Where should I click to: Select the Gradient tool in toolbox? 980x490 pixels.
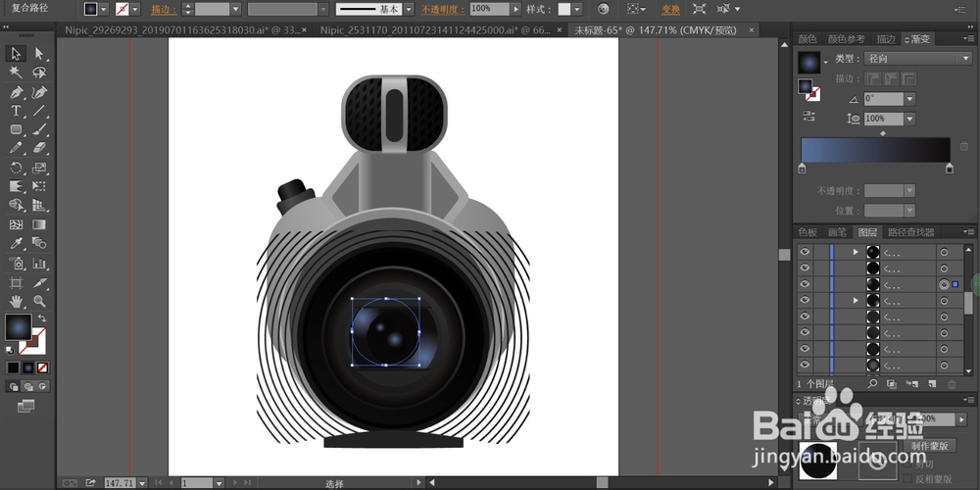pos(39,224)
